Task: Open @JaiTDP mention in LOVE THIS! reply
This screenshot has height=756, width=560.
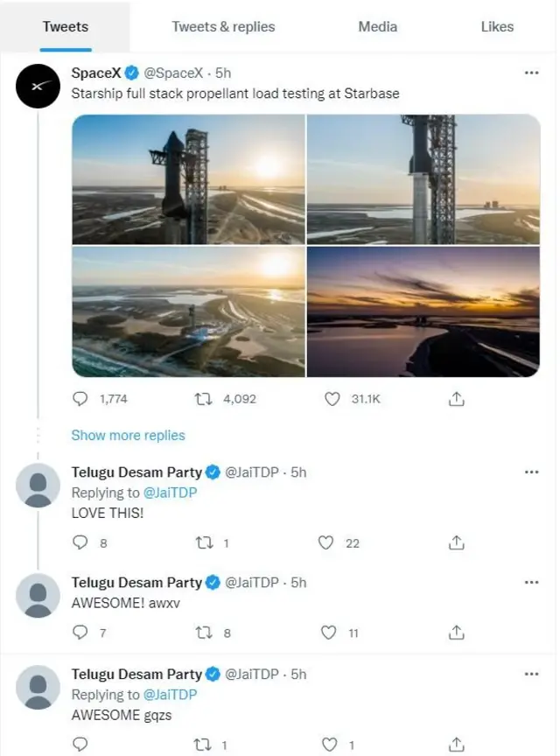Action: coord(170,493)
